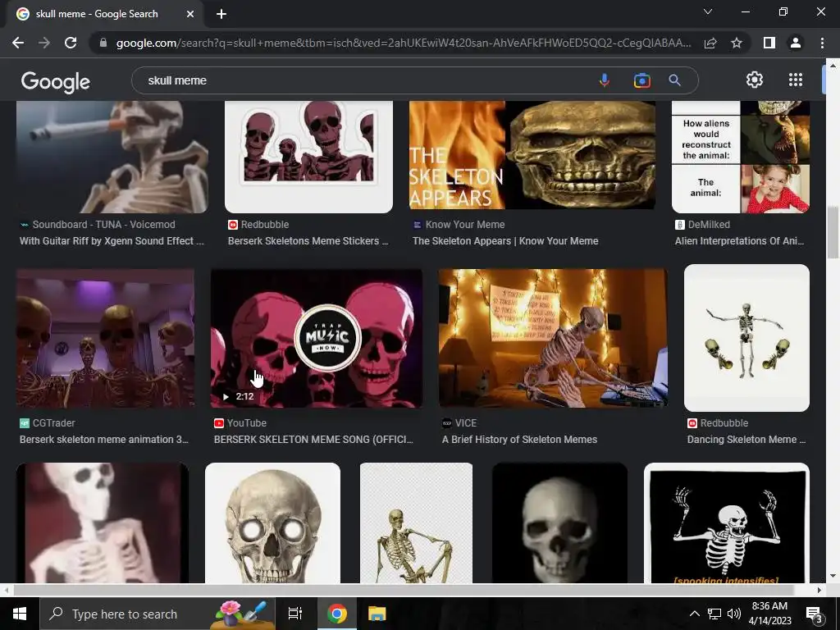The width and height of the screenshot is (840, 630).
Task: Open the sitting skeleton thumbnail
Action: coord(416,523)
